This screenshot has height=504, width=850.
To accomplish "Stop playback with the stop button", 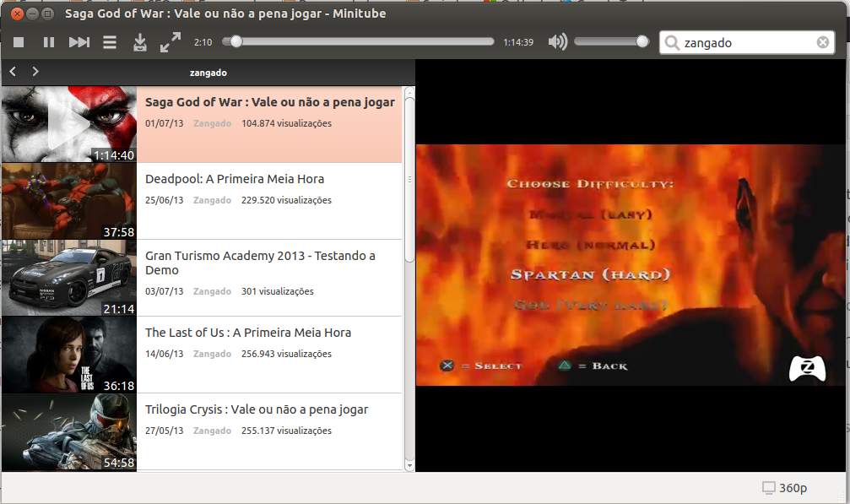I will point(19,42).
